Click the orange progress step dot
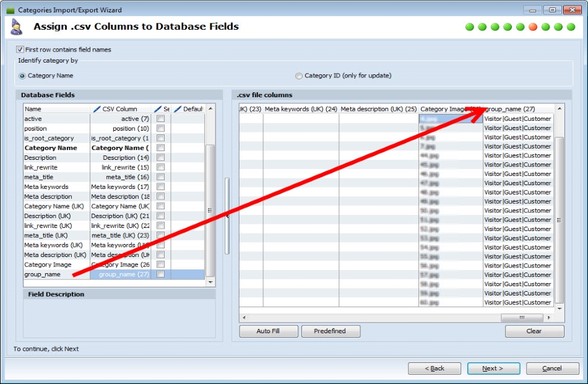This screenshot has height=384, width=588. point(532,27)
